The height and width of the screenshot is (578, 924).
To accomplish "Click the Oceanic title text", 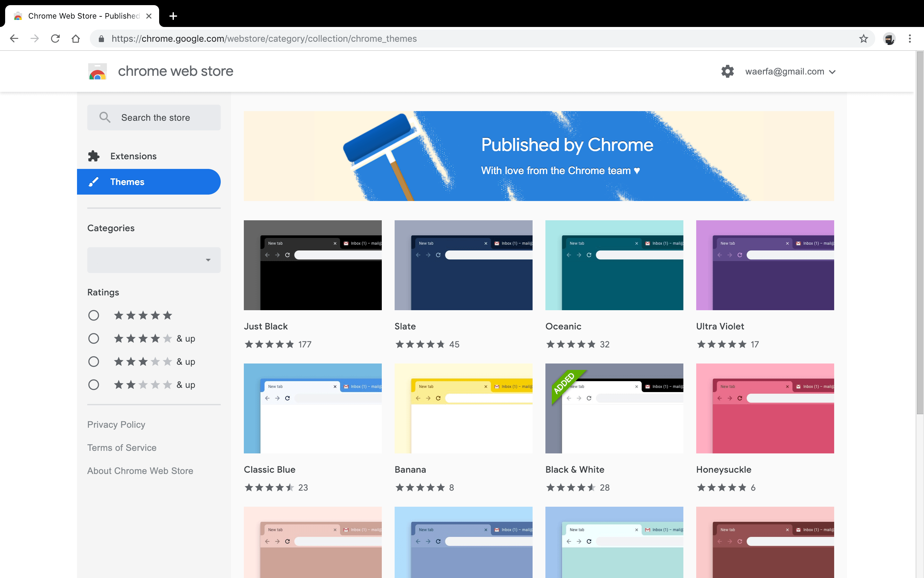I will (x=563, y=327).
